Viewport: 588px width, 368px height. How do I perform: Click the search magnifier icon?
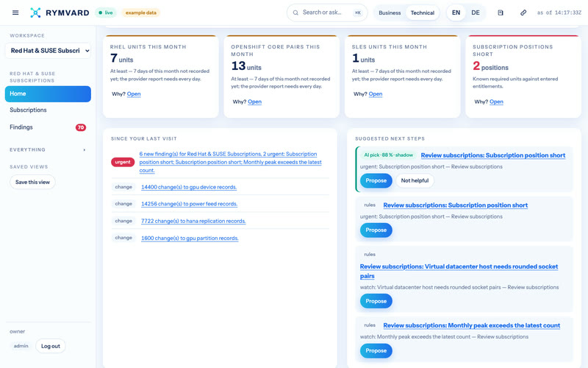[x=295, y=13]
